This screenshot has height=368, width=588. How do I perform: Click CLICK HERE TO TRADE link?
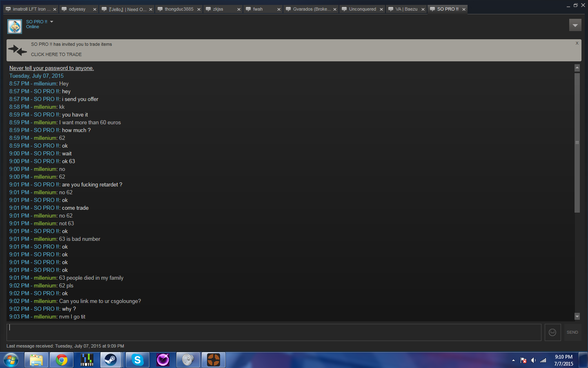tap(56, 54)
